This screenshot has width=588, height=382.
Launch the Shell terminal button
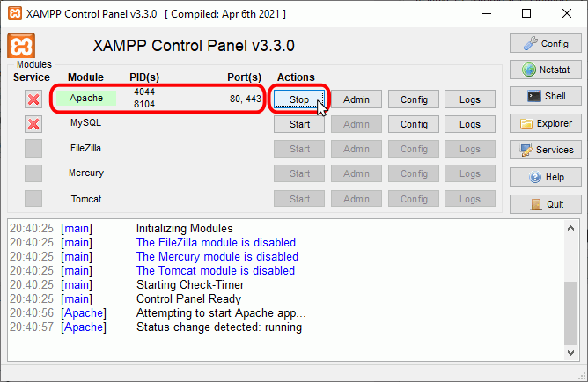point(545,96)
